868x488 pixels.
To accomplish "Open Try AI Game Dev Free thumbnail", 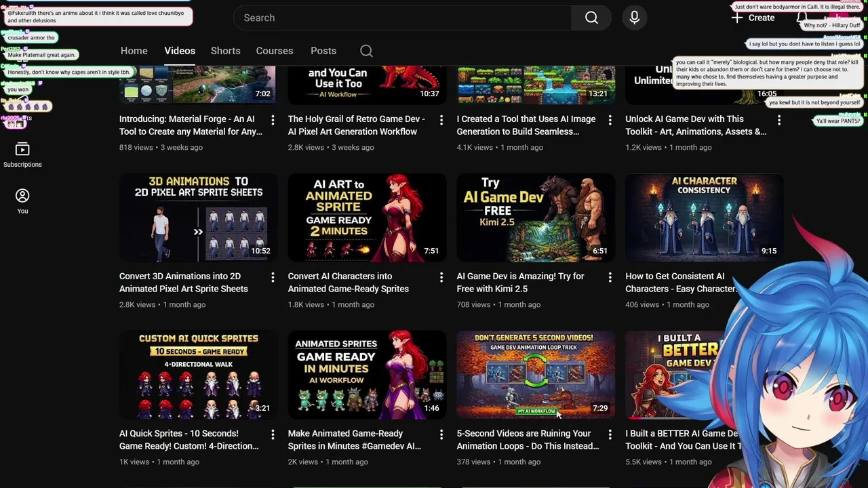I will (x=536, y=218).
